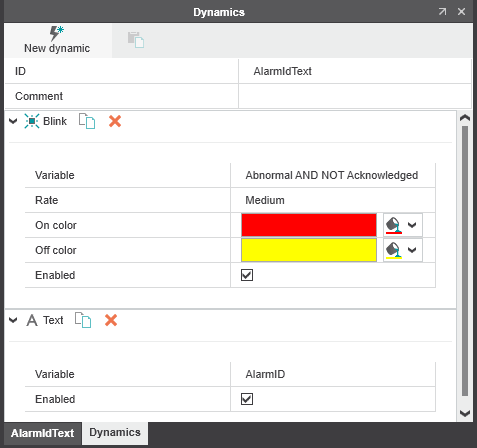The image size is (477, 448).
Task: Select the Dynamics tab at bottom
Action: [115, 433]
